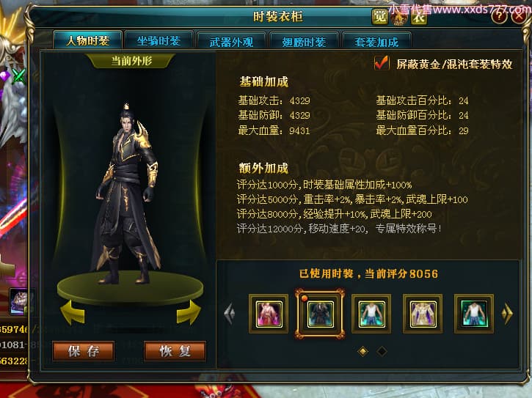Open the help question mark icon

[x=500, y=15]
